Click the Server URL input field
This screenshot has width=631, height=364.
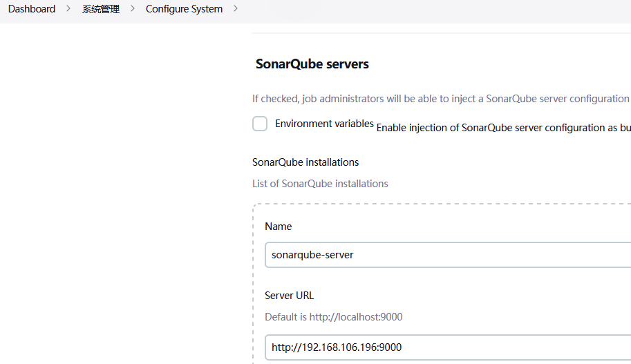(x=442, y=347)
